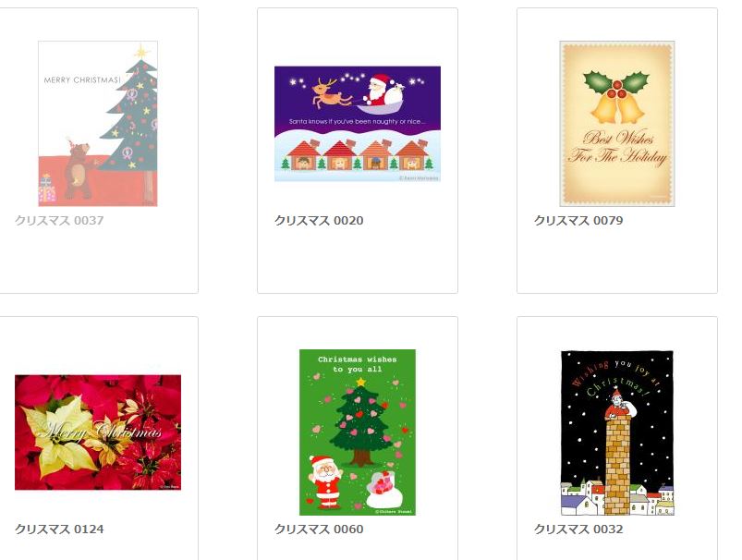Click the クリスマス 0020 label
The image size is (742, 560).
click(319, 221)
